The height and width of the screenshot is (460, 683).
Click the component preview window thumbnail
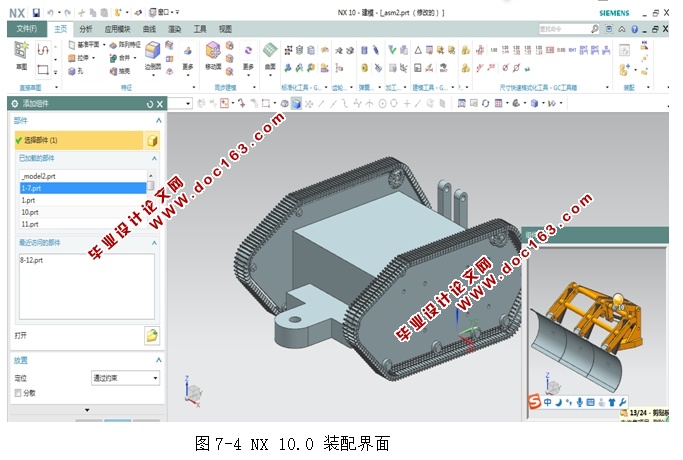click(x=596, y=332)
